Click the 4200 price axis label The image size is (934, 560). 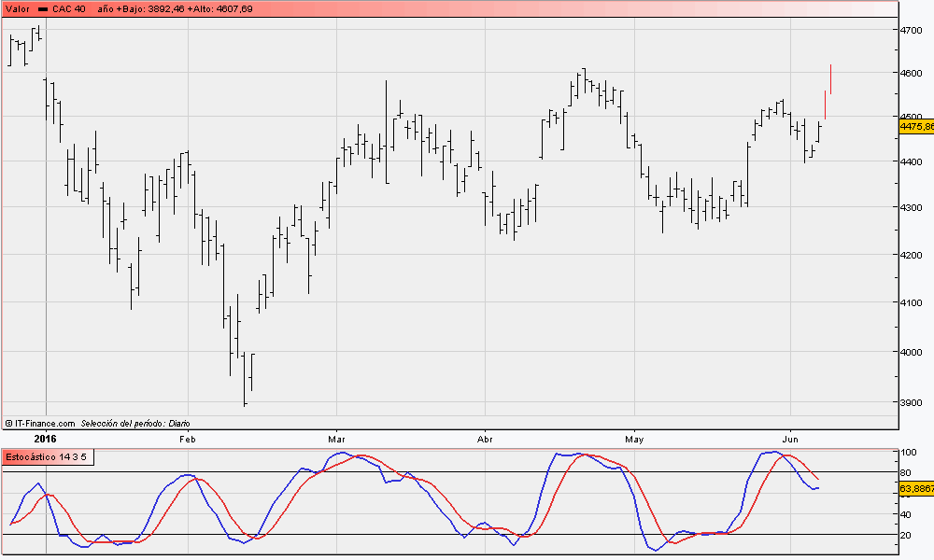coord(912,254)
